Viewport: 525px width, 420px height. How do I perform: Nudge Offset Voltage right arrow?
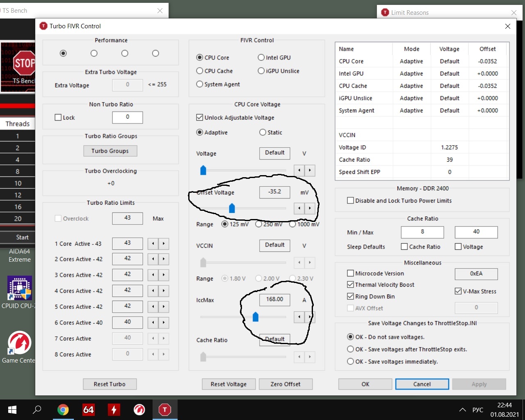pyautogui.click(x=310, y=208)
